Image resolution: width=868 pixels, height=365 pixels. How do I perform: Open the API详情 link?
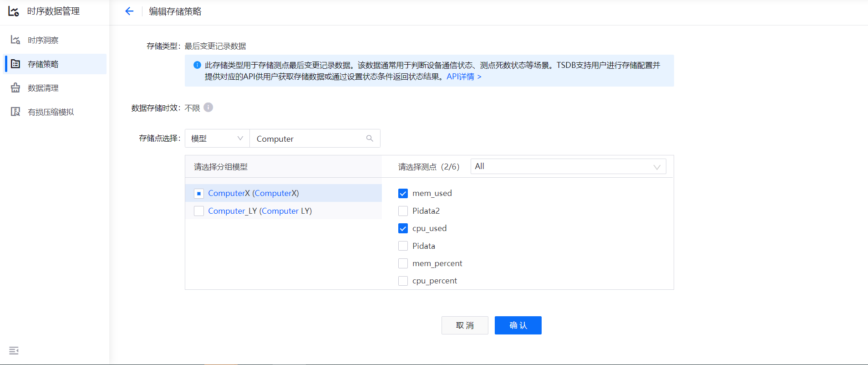pos(464,77)
